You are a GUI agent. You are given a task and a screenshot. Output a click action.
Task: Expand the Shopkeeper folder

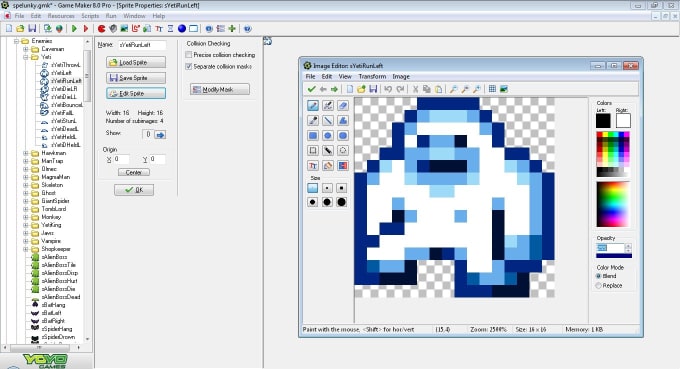(26, 249)
